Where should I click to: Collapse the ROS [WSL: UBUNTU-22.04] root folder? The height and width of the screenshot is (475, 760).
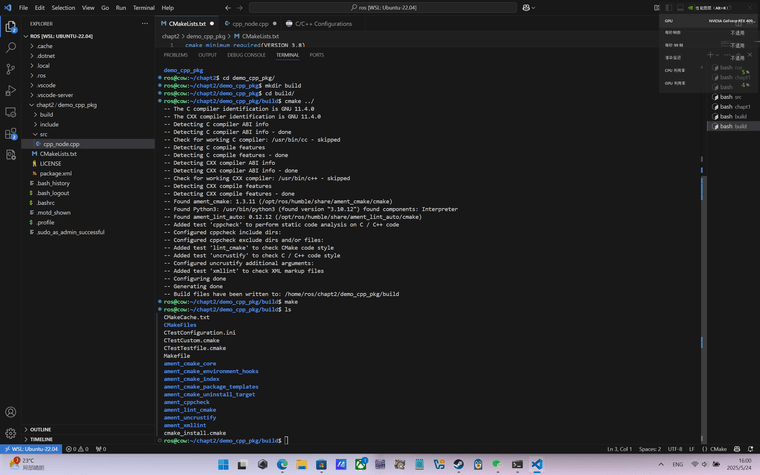click(x=88, y=36)
